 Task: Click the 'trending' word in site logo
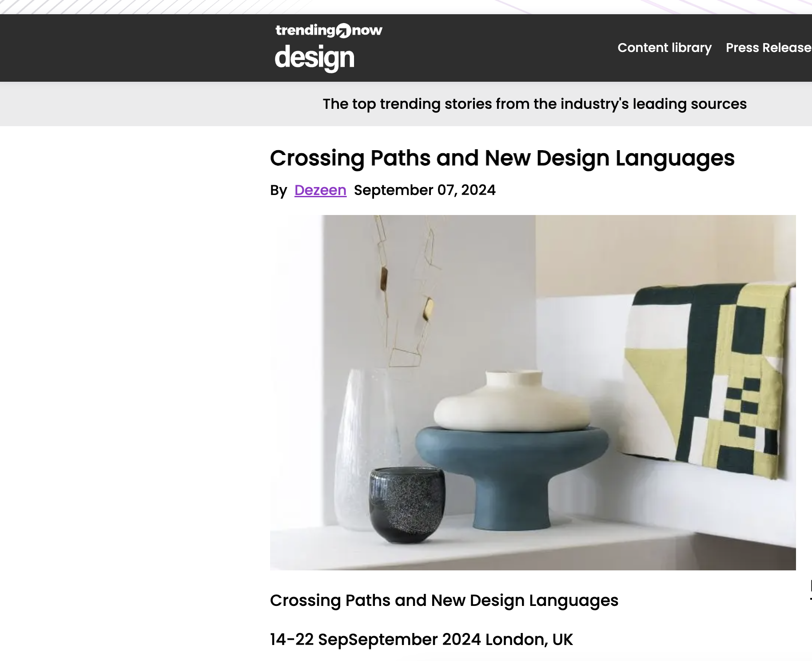tap(305, 30)
